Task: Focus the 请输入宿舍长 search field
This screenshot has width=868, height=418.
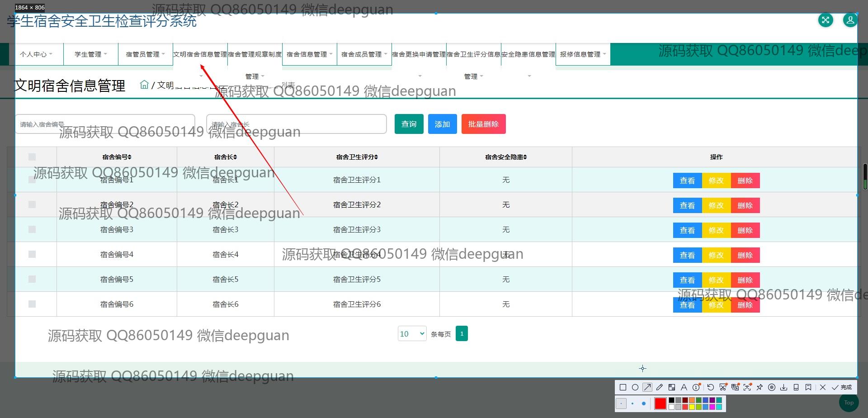Action: 297,124
